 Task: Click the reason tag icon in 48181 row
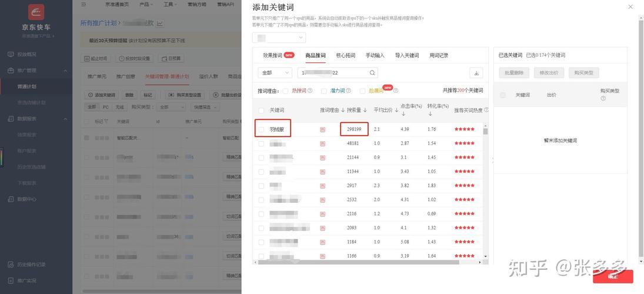coord(322,143)
